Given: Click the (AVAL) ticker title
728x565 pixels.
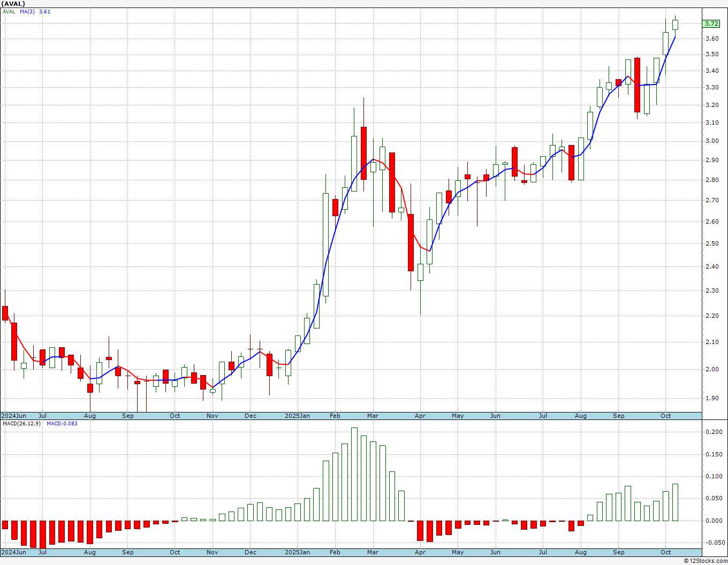Looking at the screenshot, I should [13, 4].
